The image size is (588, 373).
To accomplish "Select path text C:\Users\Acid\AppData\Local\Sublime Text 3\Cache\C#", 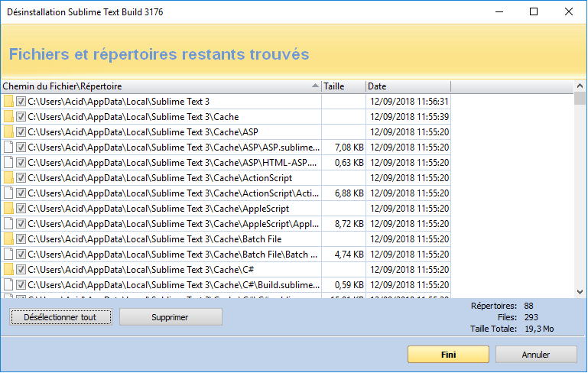I will click(x=141, y=270).
